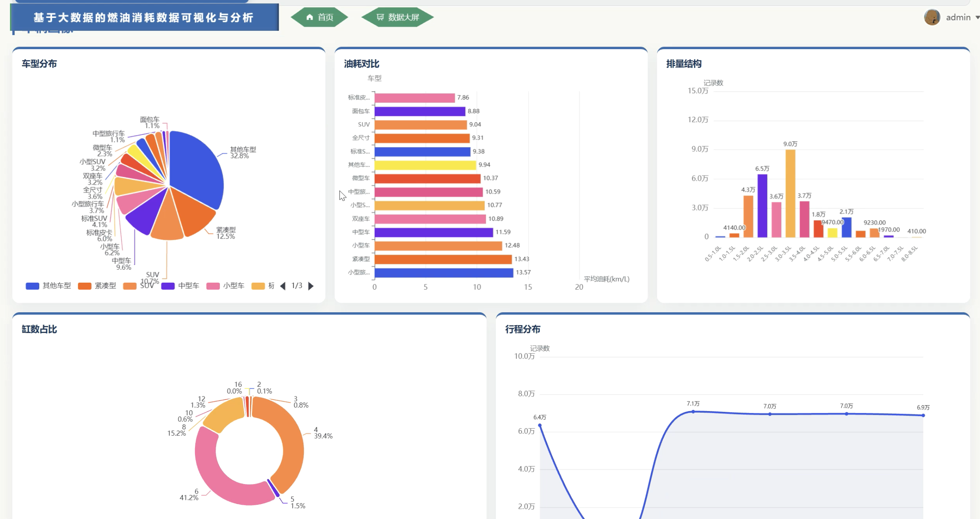Click the SUV bar valued 9.04
The height and width of the screenshot is (519, 980).
420,125
